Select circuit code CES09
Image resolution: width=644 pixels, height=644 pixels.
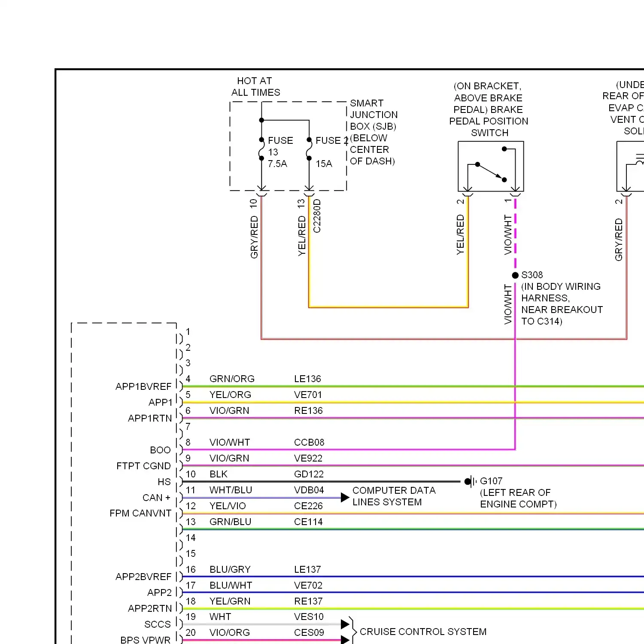[x=309, y=632]
